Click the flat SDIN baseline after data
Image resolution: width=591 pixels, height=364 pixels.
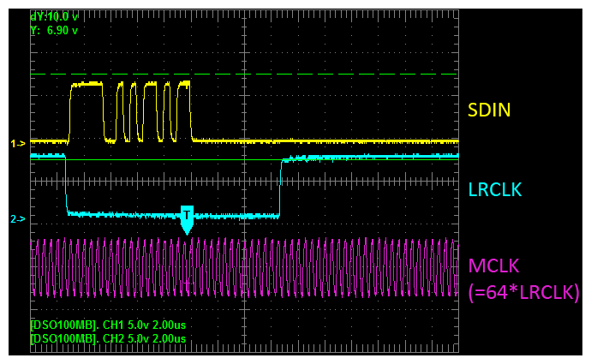325,141
